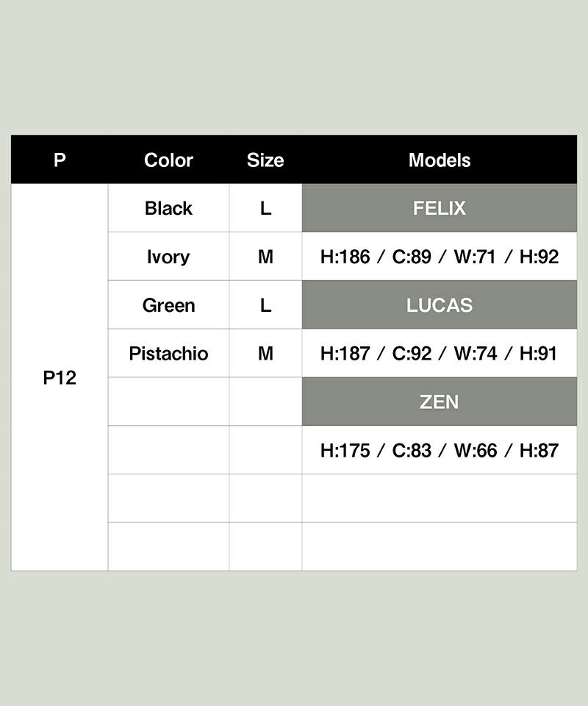
Task: Click the "Size" column header
Action: (x=265, y=160)
